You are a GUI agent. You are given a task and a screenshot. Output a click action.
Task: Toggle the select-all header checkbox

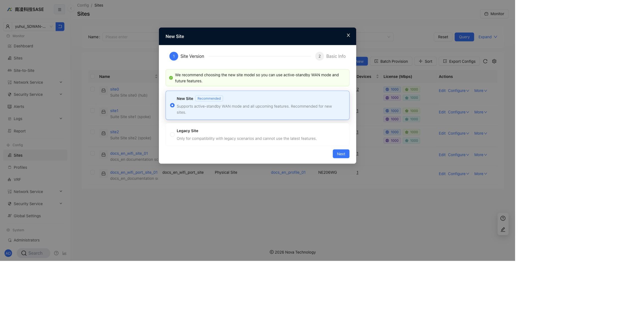(93, 76)
